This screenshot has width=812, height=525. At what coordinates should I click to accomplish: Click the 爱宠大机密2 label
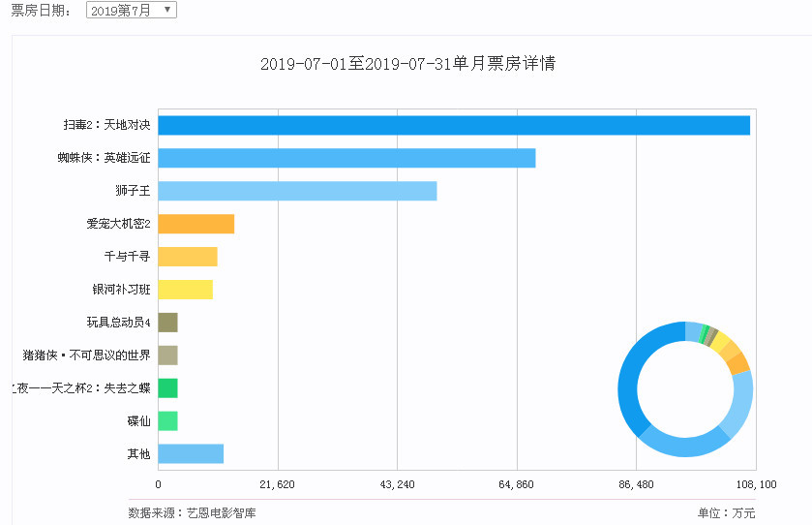[119, 224]
